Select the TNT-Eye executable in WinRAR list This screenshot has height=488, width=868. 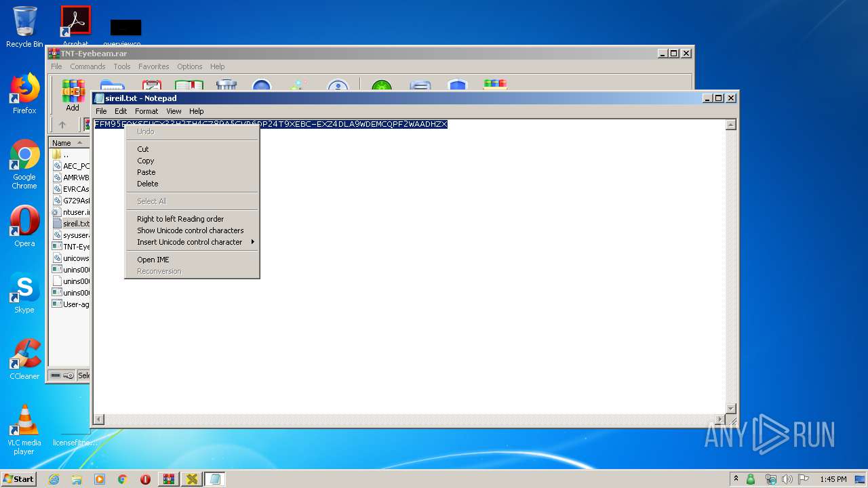tap(71, 247)
